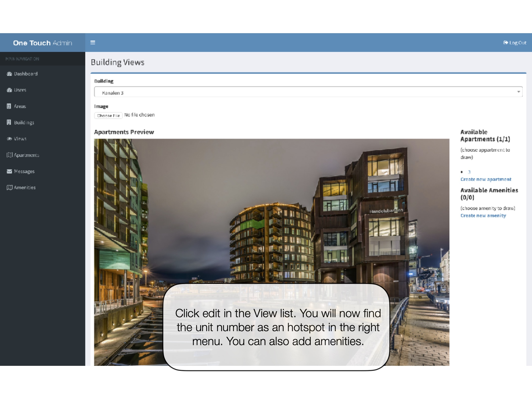Open Messages in main navigation
Screen dimensions: 532x399
point(24,171)
